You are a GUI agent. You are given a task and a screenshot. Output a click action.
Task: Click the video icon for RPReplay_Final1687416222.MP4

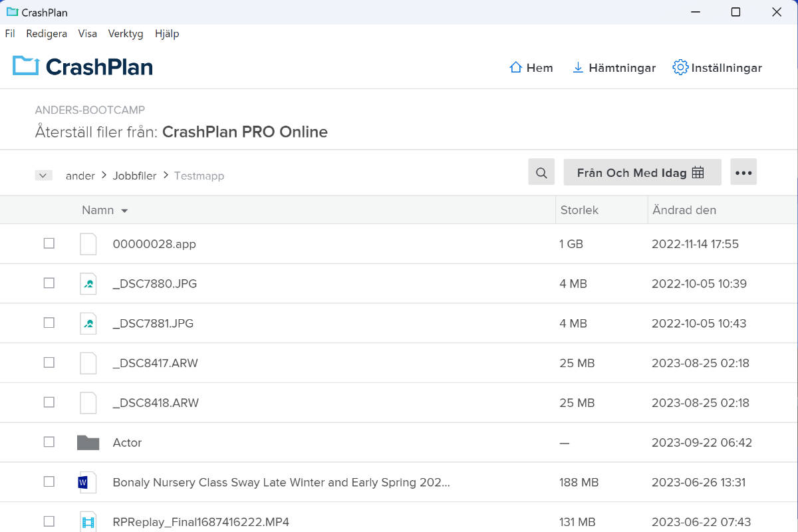(87, 521)
